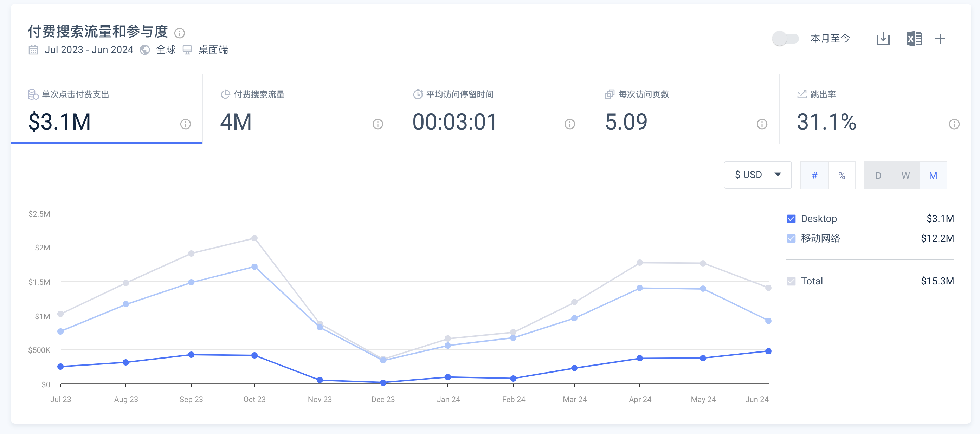Uncheck the 移动网络 series checkbox

tap(791, 238)
